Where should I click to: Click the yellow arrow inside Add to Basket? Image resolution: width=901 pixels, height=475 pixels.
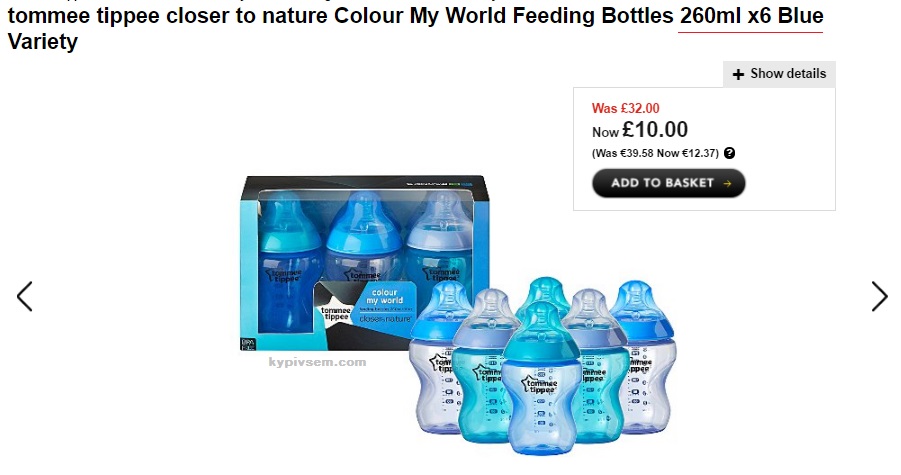click(727, 184)
